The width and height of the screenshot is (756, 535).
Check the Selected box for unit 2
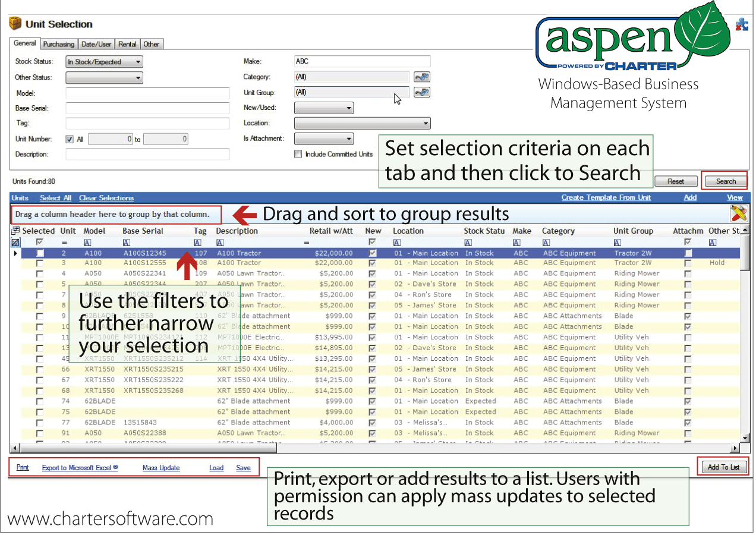point(39,251)
